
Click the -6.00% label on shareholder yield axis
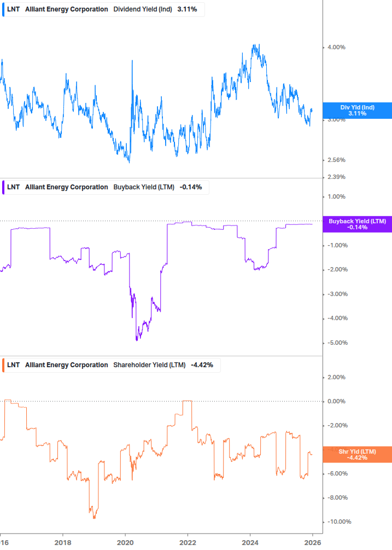point(337,474)
